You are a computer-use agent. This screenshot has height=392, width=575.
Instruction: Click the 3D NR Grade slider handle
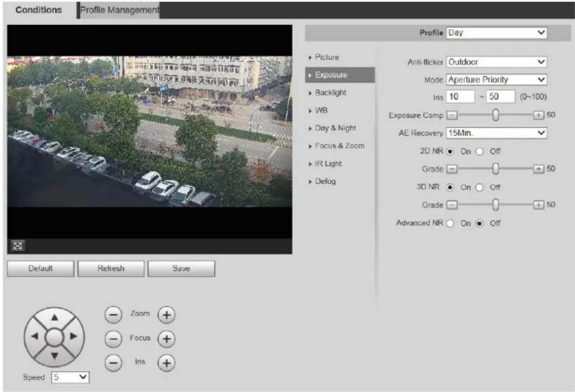point(496,205)
